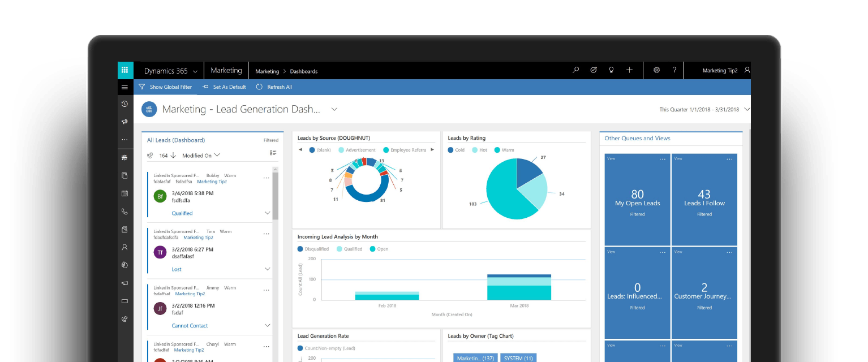Open the Leads I Follow tile
This screenshot has height=362, width=868.
point(704,199)
